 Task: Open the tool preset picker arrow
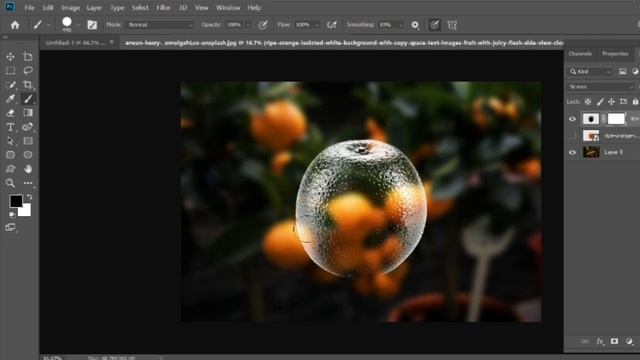pyautogui.click(x=49, y=25)
